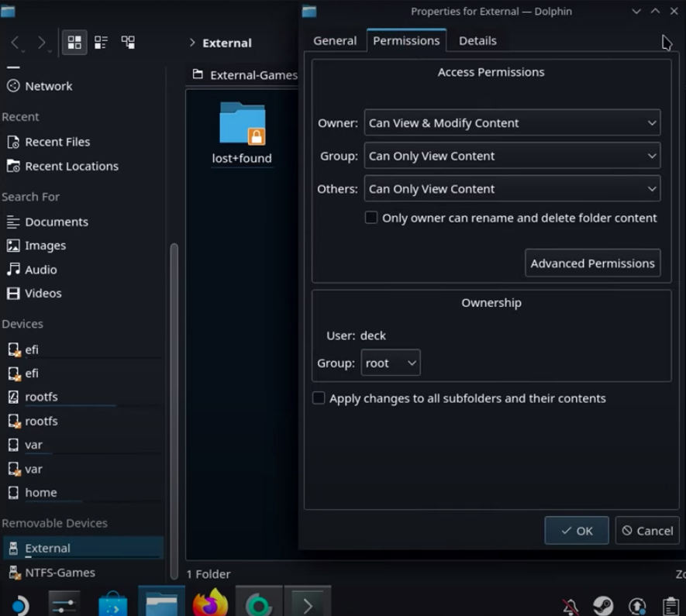Open System Settings taskbar icon
The image size is (686, 616).
click(64, 605)
